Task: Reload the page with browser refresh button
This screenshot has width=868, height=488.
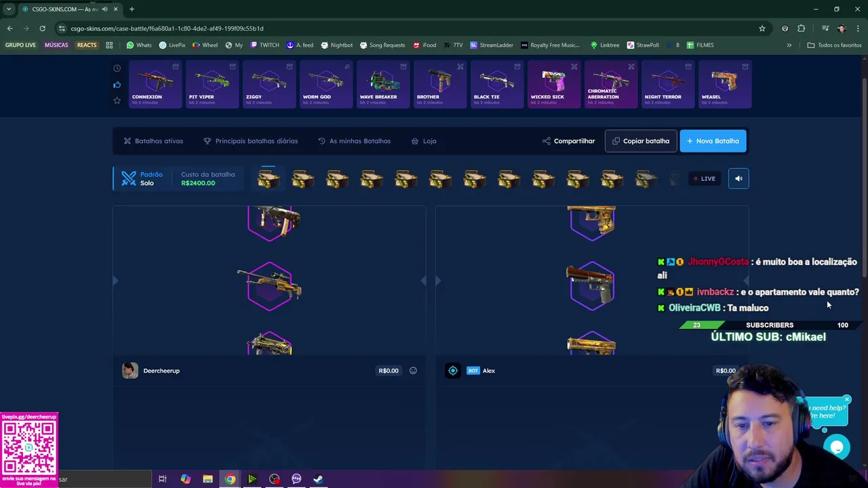Action: click(x=42, y=28)
